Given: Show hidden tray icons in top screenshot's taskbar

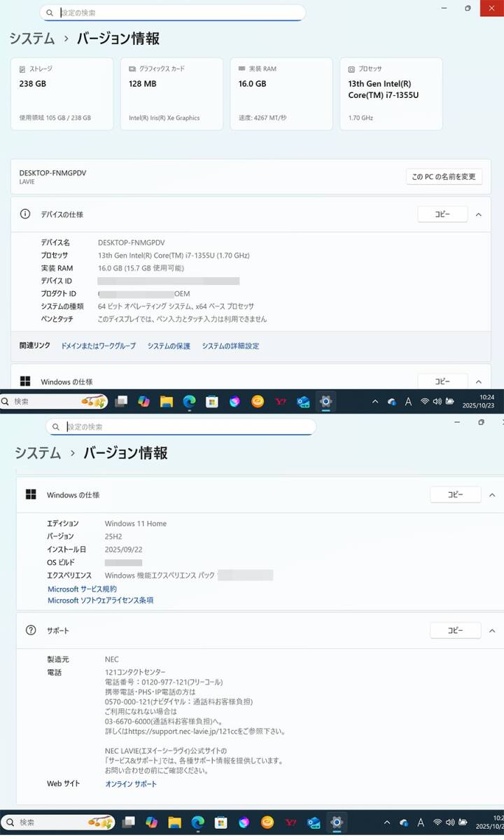Looking at the screenshot, I should [x=375, y=402].
